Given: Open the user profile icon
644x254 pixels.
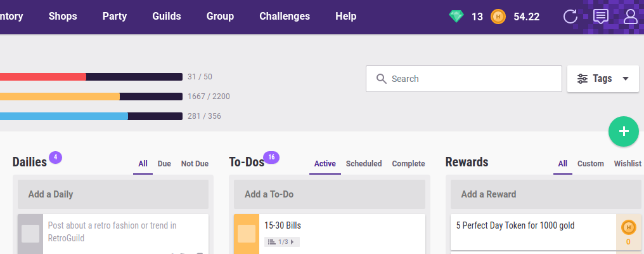Looking at the screenshot, I should 630,17.
